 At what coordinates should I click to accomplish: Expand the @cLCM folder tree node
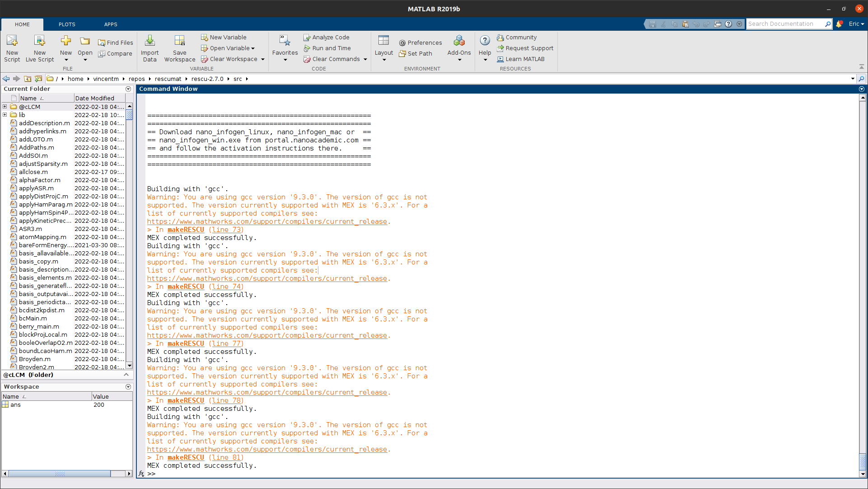tap(5, 107)
